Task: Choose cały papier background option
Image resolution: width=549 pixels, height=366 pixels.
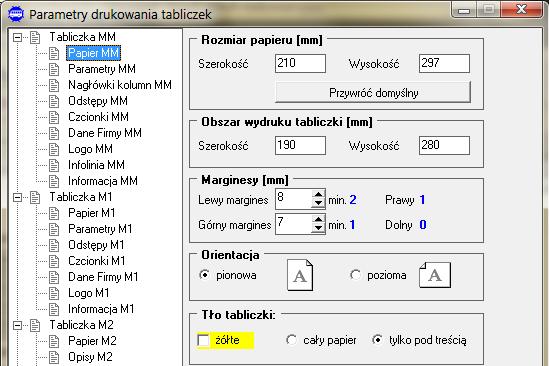Action: [x=291, y=340]
